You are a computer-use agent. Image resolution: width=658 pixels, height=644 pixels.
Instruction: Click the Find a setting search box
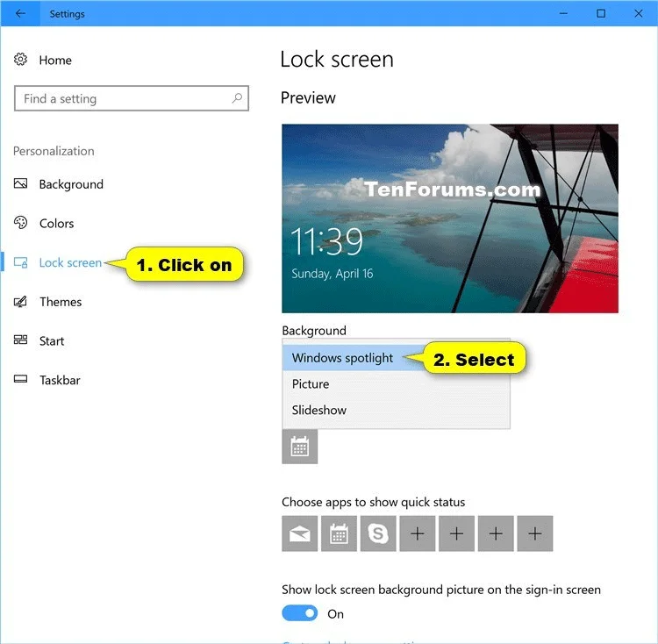[132, 98]
